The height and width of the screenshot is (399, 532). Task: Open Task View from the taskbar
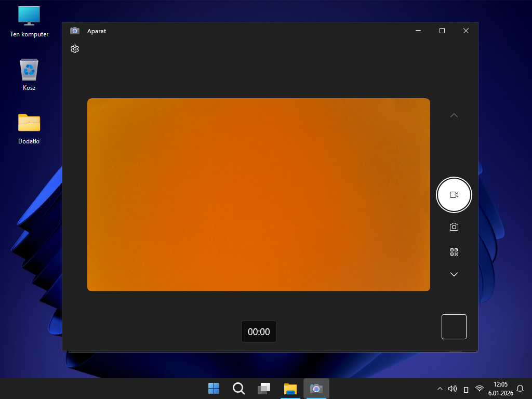[264, 389]
